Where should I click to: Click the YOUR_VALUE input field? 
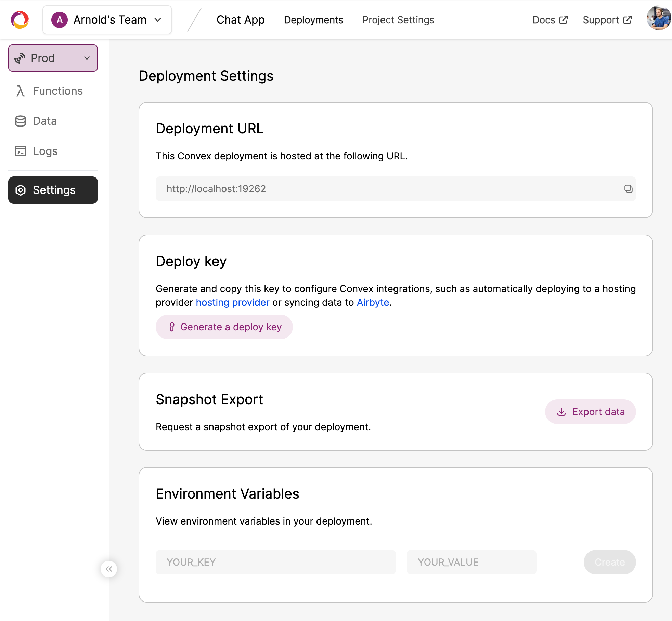point(471,562)
